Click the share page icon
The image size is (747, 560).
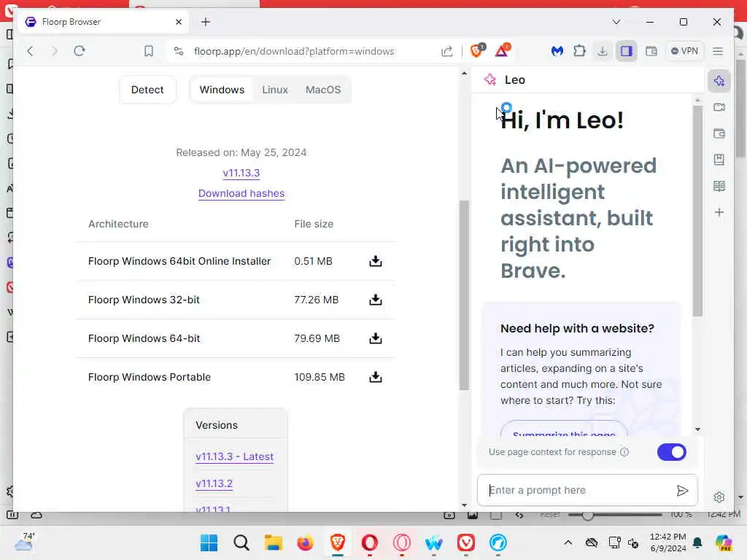click(x=447, y=51)
